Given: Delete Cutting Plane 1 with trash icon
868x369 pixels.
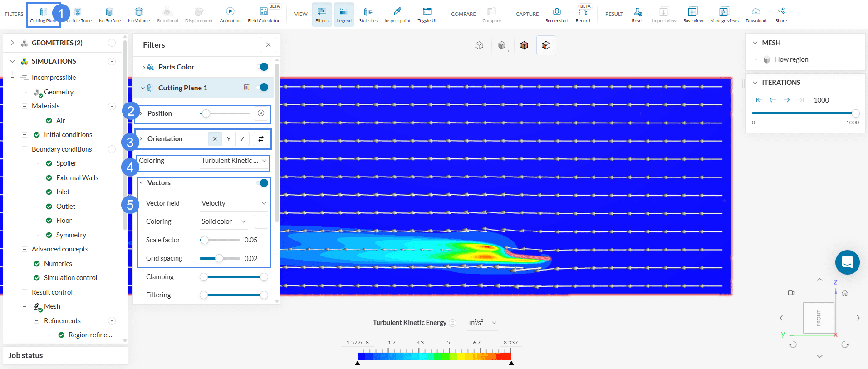Looking at the screenshot, I should pos(246,87).
